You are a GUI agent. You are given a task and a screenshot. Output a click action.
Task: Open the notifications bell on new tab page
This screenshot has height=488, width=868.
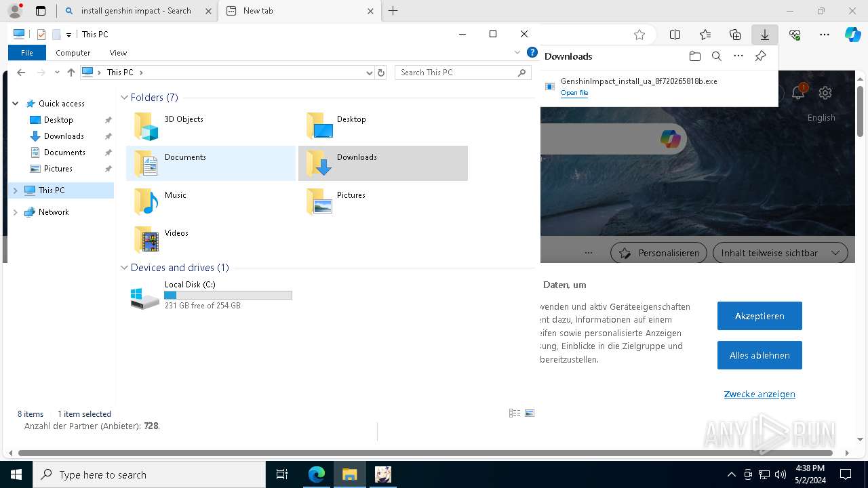click(x=798, y=93)
